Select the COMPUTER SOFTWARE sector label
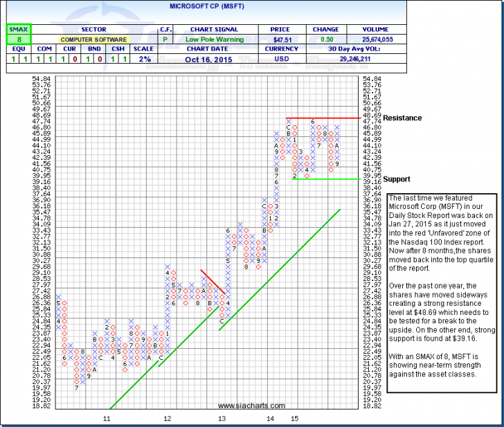This screenshot has width=504, height=427. pyautogui.click(x=94, y=41)
